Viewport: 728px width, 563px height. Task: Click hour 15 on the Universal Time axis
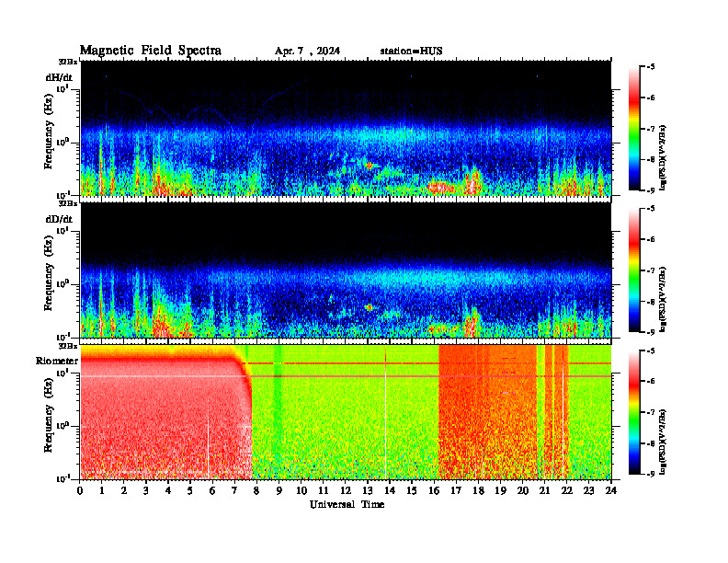click(412, 491)
